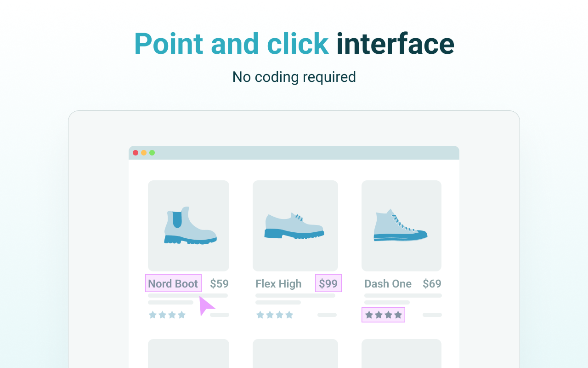Click the pink cursor arrow icon

tap(206, 305)
